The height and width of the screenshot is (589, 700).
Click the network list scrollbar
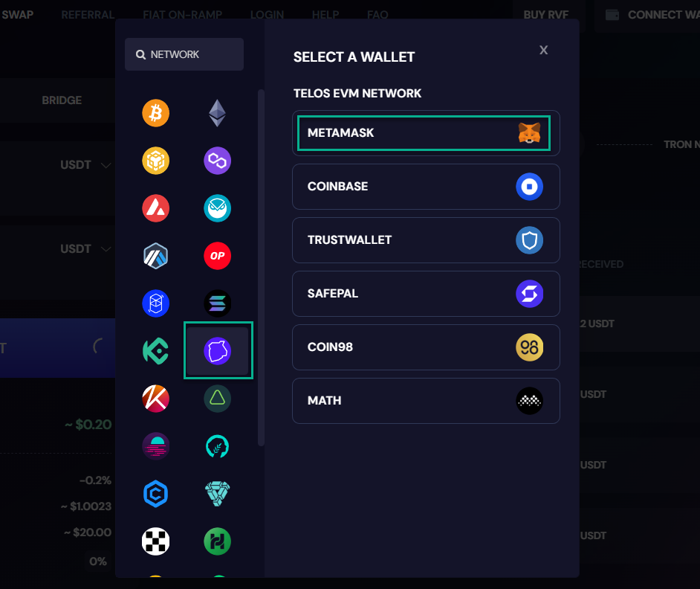pos(261,267)
